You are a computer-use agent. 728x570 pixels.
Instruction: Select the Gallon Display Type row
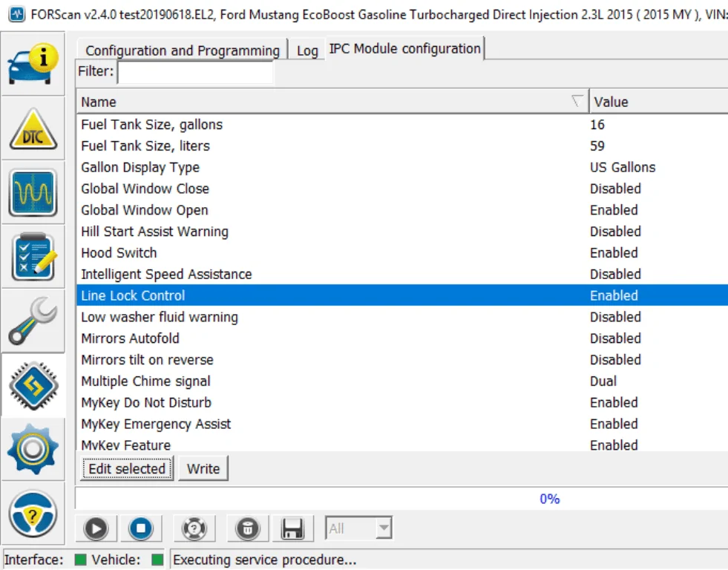pyautogui.click(x=402, y=167)
